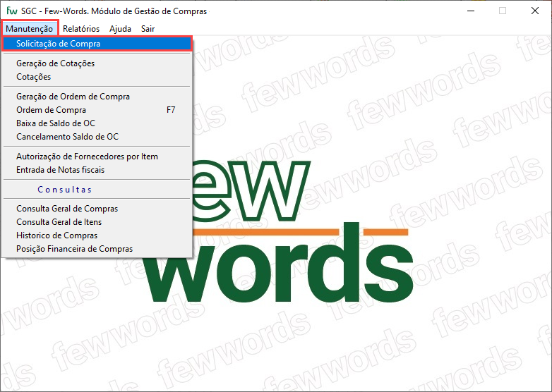Open Cotações entry
Image resolution: width=552 pixels, height=392 pixels.
pyautogui.click(x=97, y=77)
